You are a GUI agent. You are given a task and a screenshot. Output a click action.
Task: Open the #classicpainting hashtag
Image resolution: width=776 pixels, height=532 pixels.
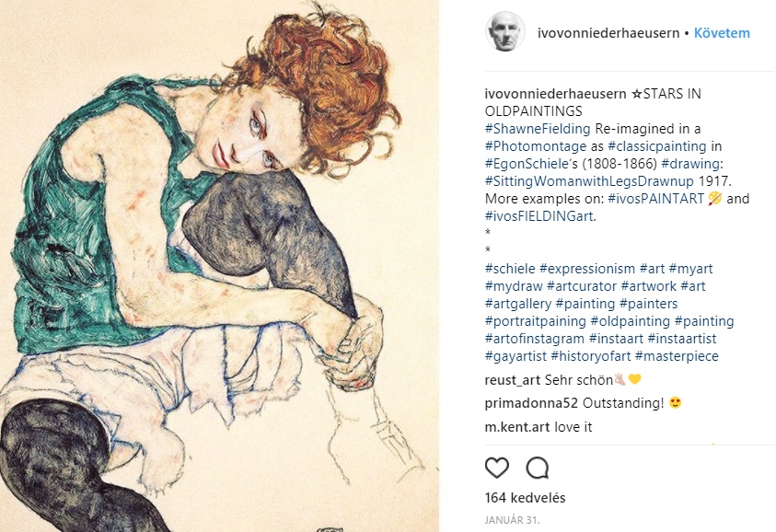[656, 146]
